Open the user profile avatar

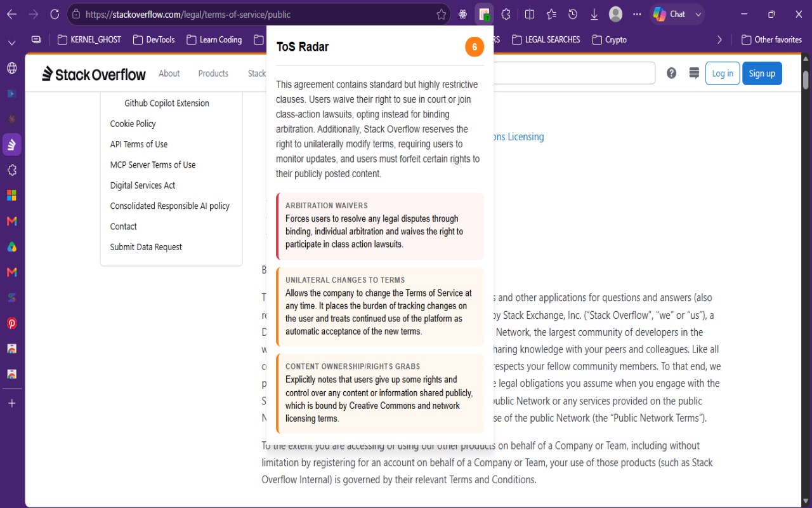coord(615,14)
